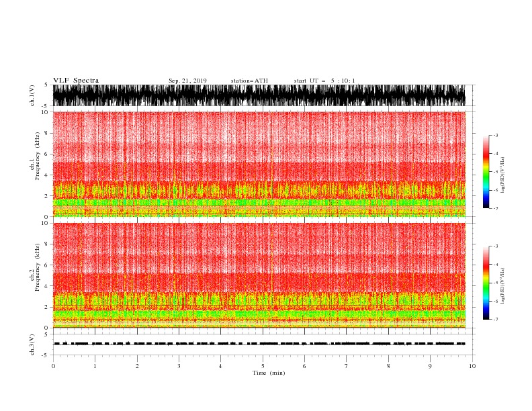Click the "6" kHz tick of ch.1 spectrogram
Image resolution: width=532 pixels, height=411 pixels.
46,154
